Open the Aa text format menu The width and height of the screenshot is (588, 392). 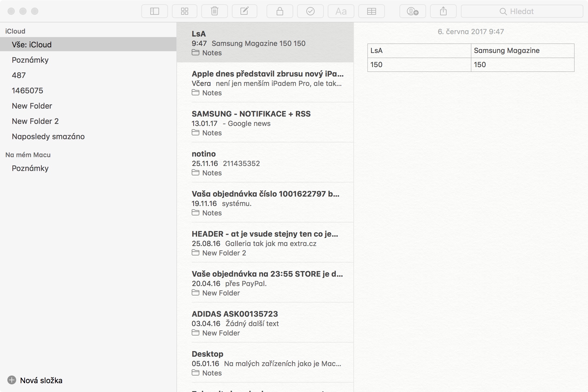(341, 11)
